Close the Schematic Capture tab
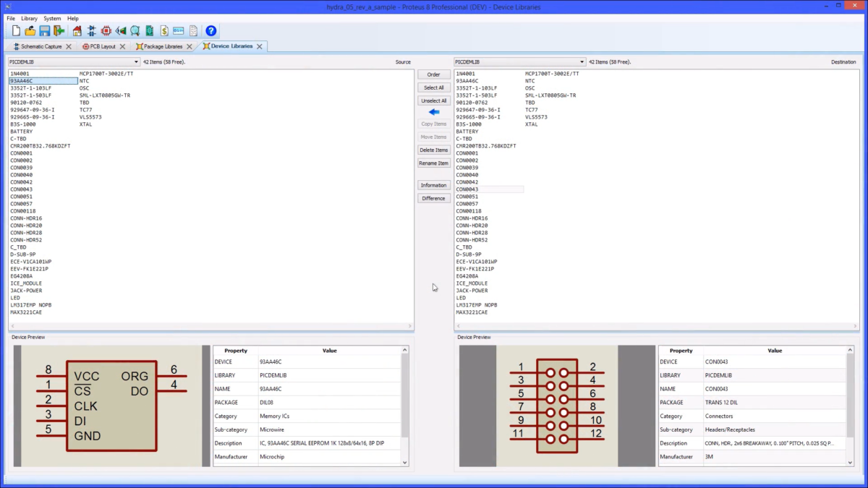 69,46
